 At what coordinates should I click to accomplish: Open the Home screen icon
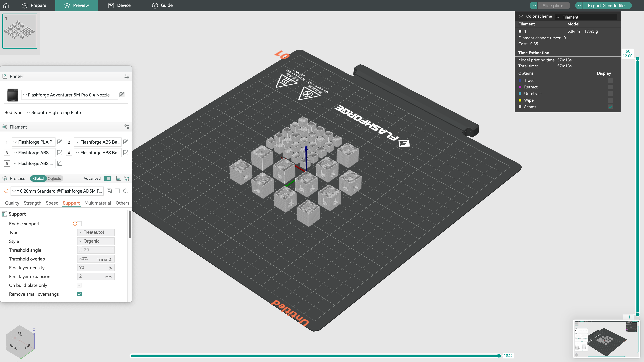[x=6, y=5]
